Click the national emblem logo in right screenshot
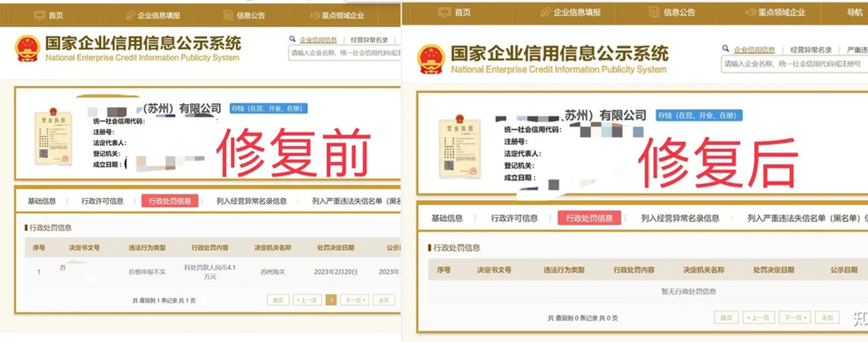 coord(431,59)
